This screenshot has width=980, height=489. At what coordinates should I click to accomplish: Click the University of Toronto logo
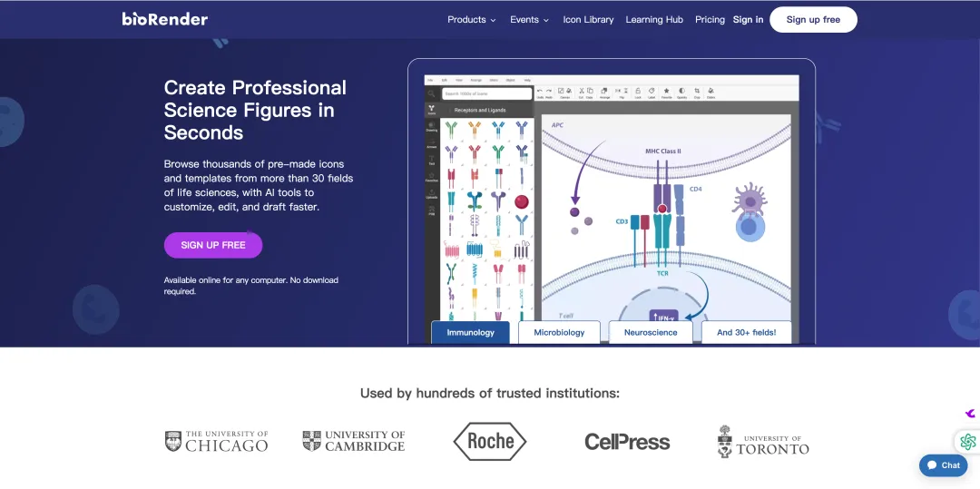(763, 441)
